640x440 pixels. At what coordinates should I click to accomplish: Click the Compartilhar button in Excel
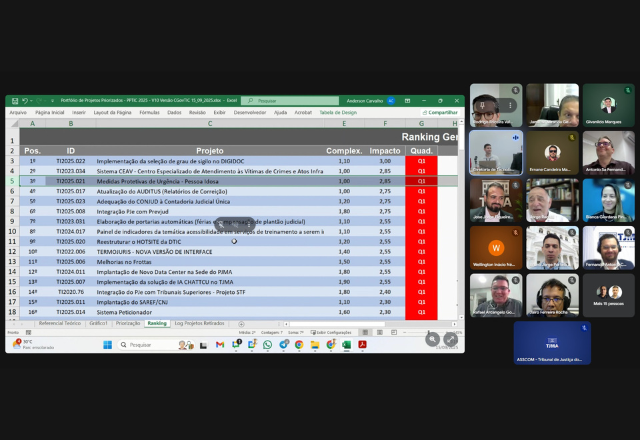[x=439, y=112]
